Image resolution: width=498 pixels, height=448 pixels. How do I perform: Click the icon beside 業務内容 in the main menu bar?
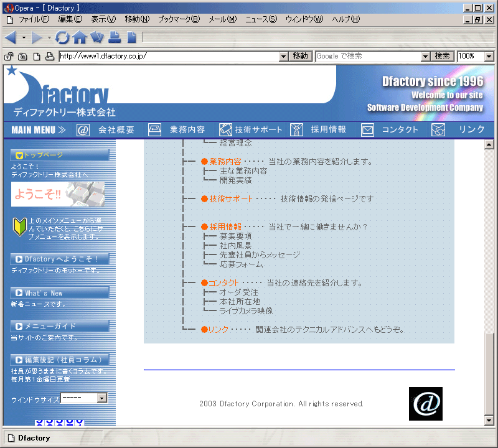[x=154, y=130]
